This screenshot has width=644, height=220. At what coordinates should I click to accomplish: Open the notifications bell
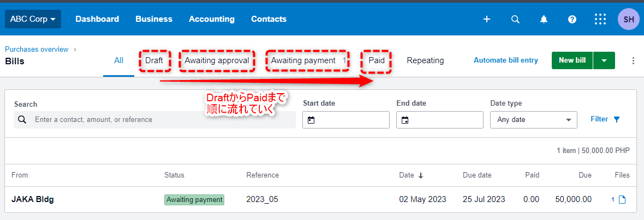pyautogui.click(x=544, y=19)
